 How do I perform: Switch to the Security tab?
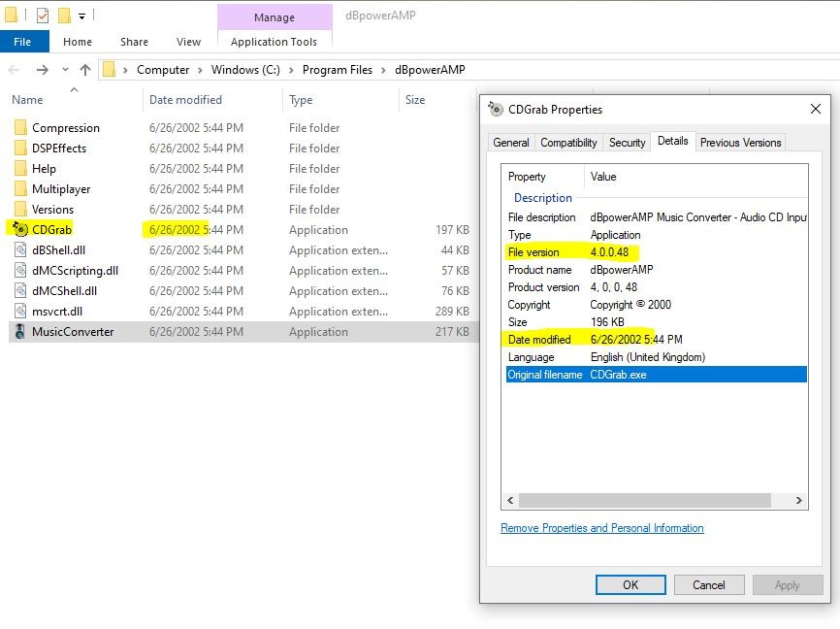click(x=626, y=142)
